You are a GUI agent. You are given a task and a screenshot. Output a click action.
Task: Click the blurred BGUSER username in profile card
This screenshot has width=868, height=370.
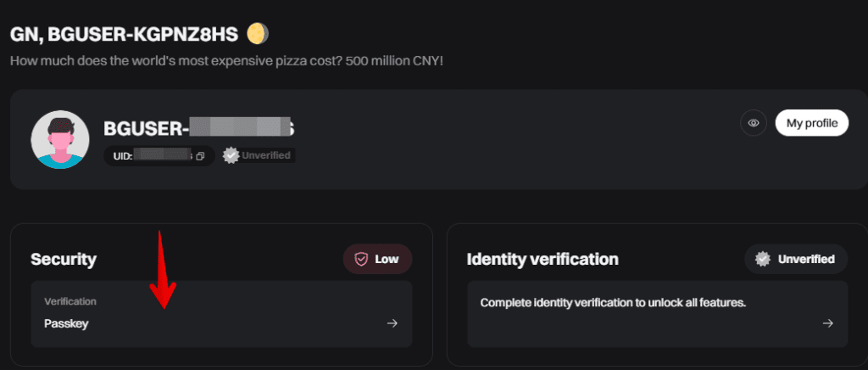coord(198,128)
